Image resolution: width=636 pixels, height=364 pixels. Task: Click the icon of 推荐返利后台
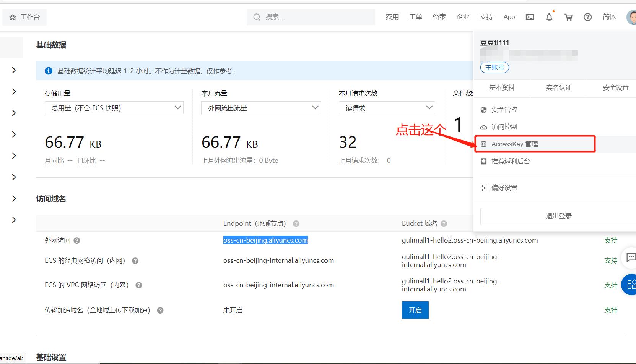coord(483,161)
